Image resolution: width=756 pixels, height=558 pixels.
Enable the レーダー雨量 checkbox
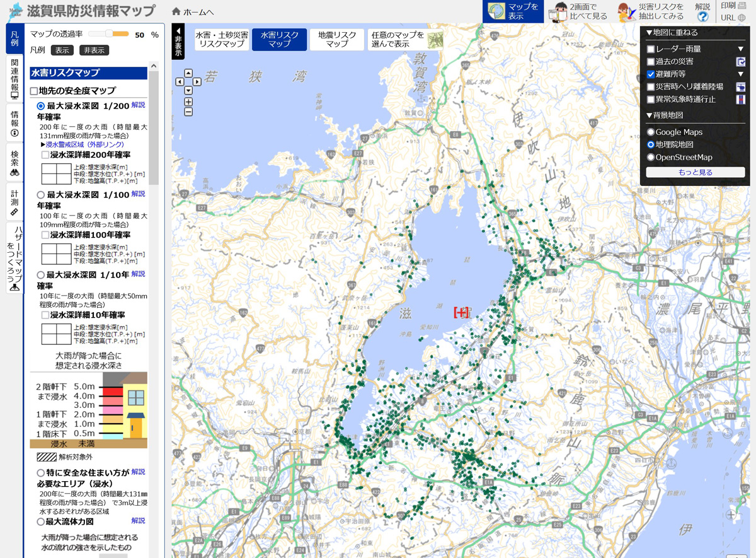651,49
